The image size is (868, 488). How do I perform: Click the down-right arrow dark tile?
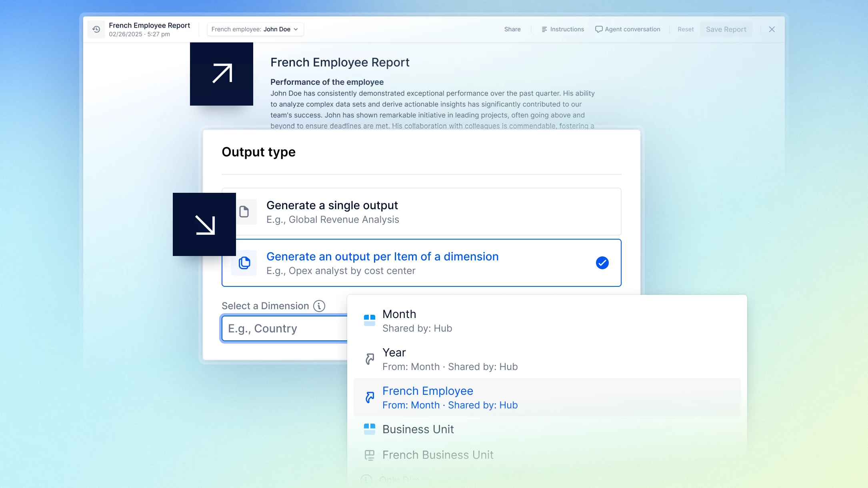point(204,224)
